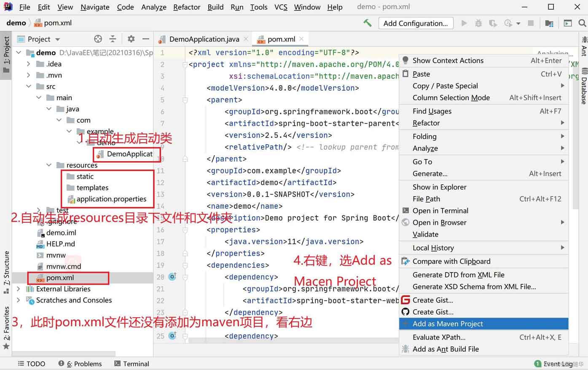The height and width of the screenshot is (370, 588).
Task: Click gutter icon on line 20
Action: 172,277
